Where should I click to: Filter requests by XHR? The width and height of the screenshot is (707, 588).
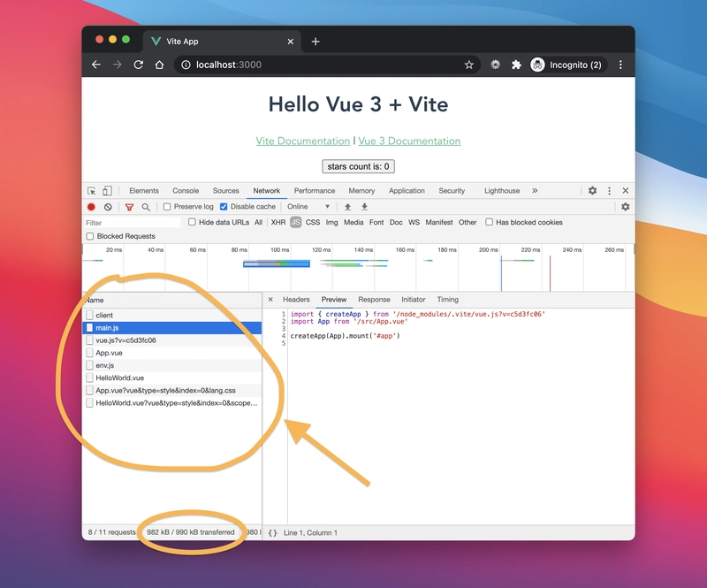(x=278, y=223)
